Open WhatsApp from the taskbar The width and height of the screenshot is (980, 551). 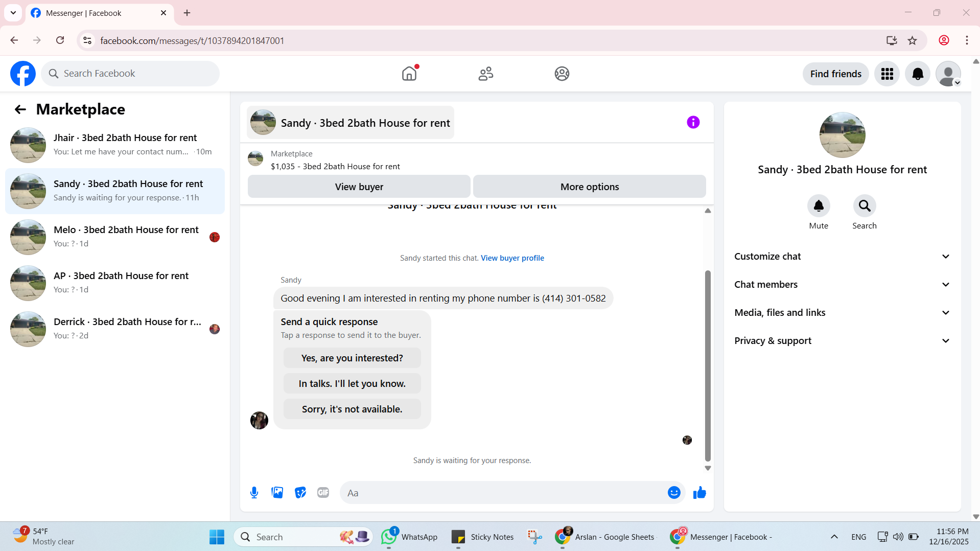410,537
